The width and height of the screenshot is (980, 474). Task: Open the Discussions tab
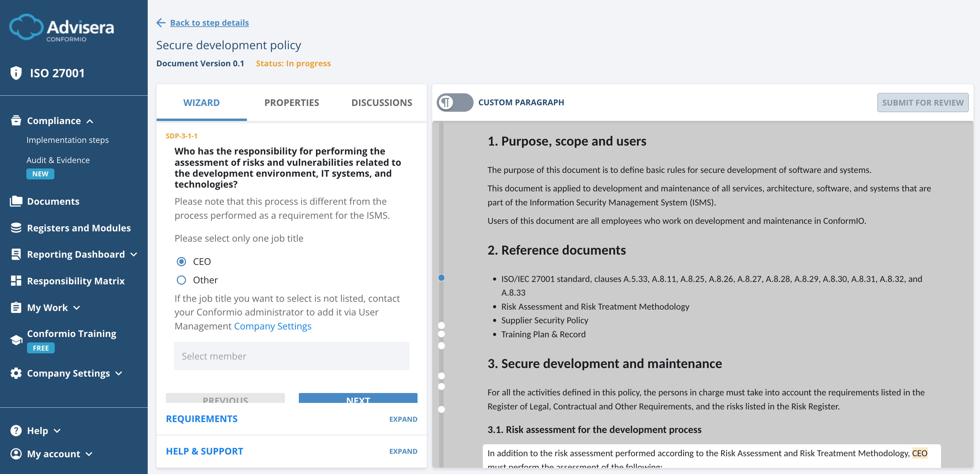point(382,102)
